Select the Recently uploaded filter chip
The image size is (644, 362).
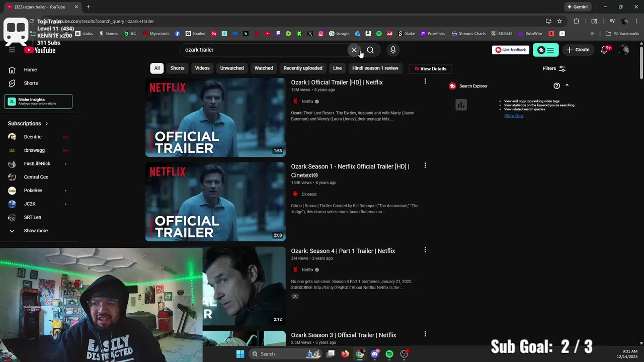[303, 68]
